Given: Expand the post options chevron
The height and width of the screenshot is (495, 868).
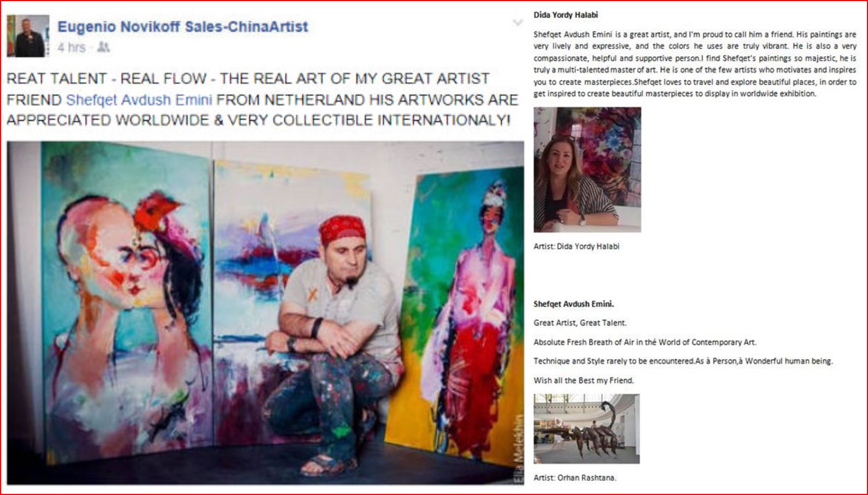Looking at the screenshot, I should [518, 22].
